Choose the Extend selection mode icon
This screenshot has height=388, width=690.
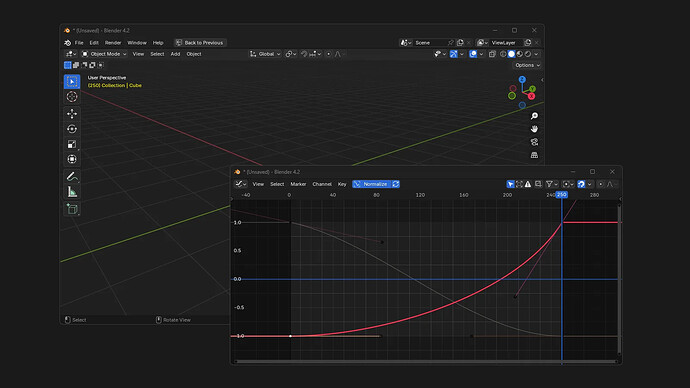pyautogui.click(x=76, y=65)
